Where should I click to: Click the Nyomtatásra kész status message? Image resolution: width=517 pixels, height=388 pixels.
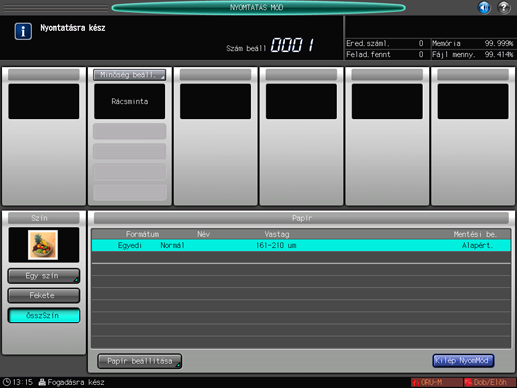[73, 28]
